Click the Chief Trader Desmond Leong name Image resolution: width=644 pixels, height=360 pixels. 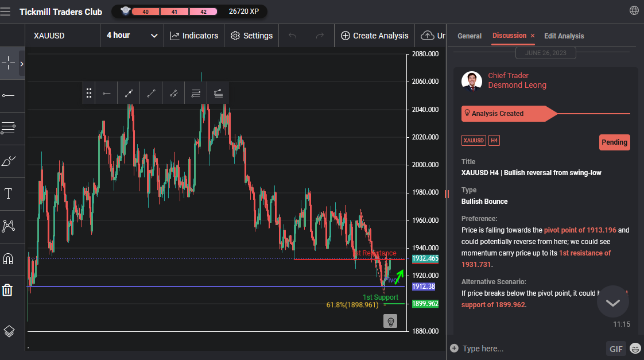(x=517, y=80)
